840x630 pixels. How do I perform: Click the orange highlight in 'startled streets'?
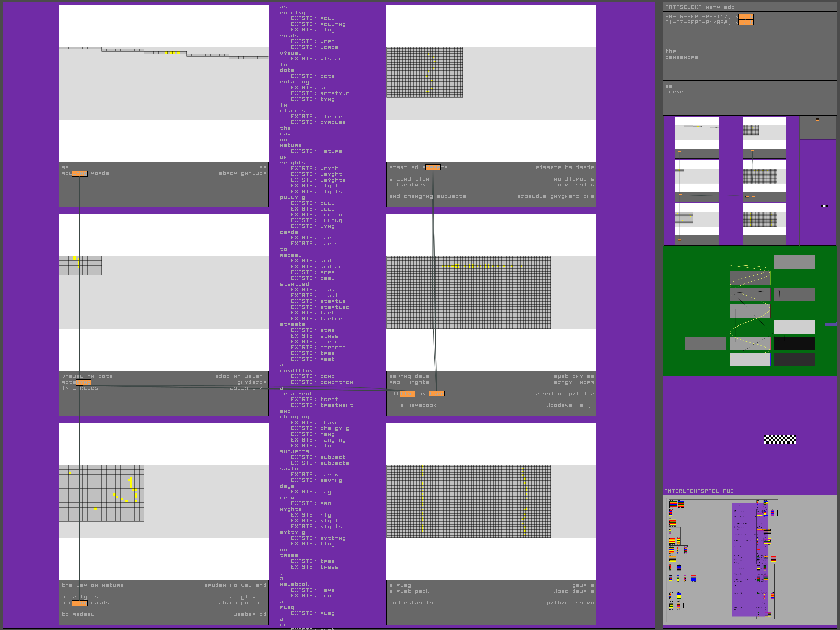pyautogui.click(x=433, y=167)
